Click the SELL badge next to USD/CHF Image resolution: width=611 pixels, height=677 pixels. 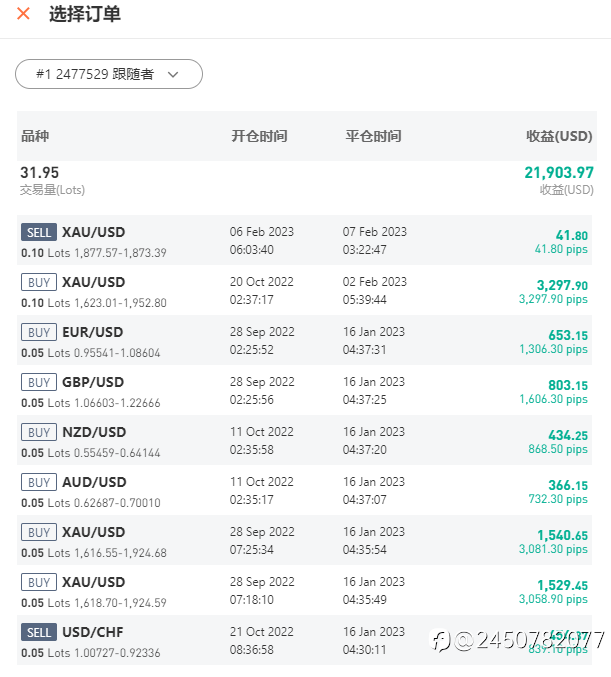coord(39,633)
